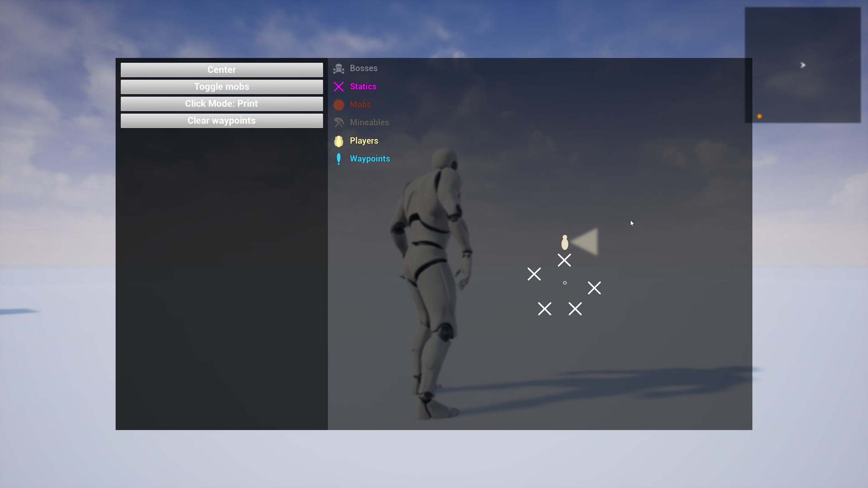Viewport: 868px width, 488px height.
Task: Click the Clear waypoints button
Action: point(222,120)
